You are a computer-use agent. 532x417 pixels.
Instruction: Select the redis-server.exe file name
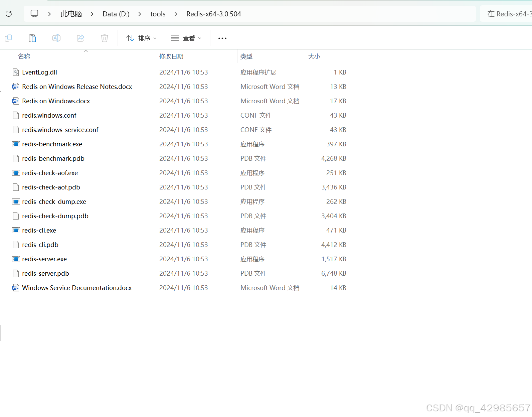(x=44, y=259)
